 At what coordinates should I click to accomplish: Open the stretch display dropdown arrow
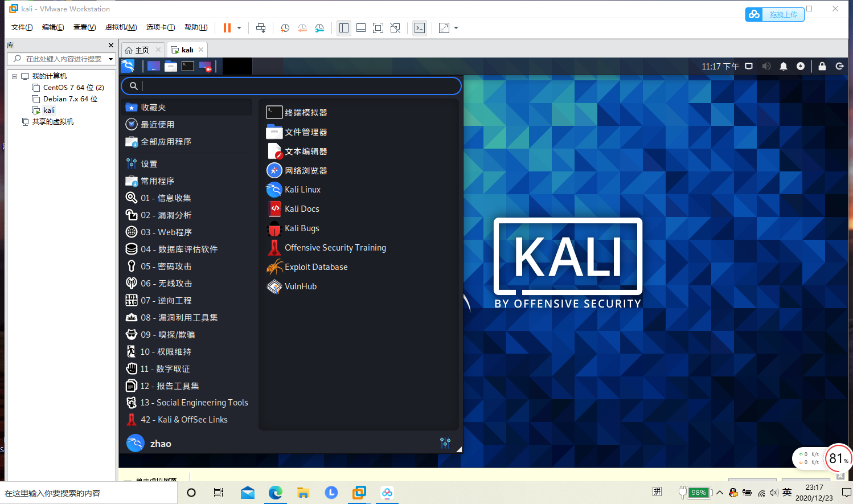tap(456, 28)
